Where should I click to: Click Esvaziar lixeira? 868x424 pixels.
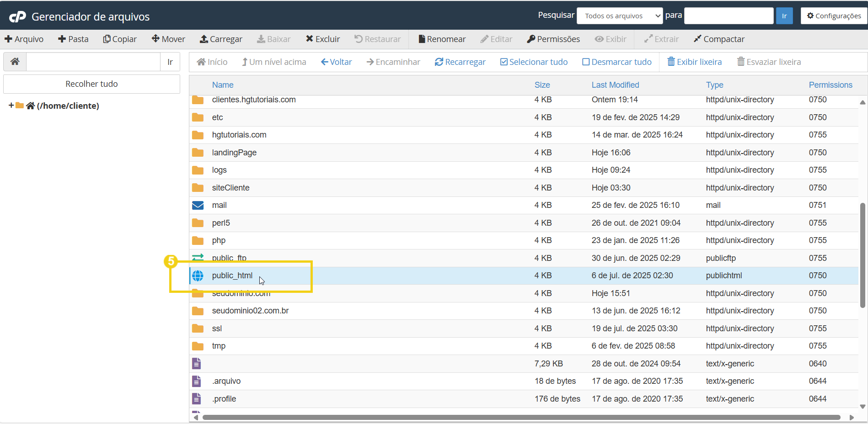(x=769, y=62)
